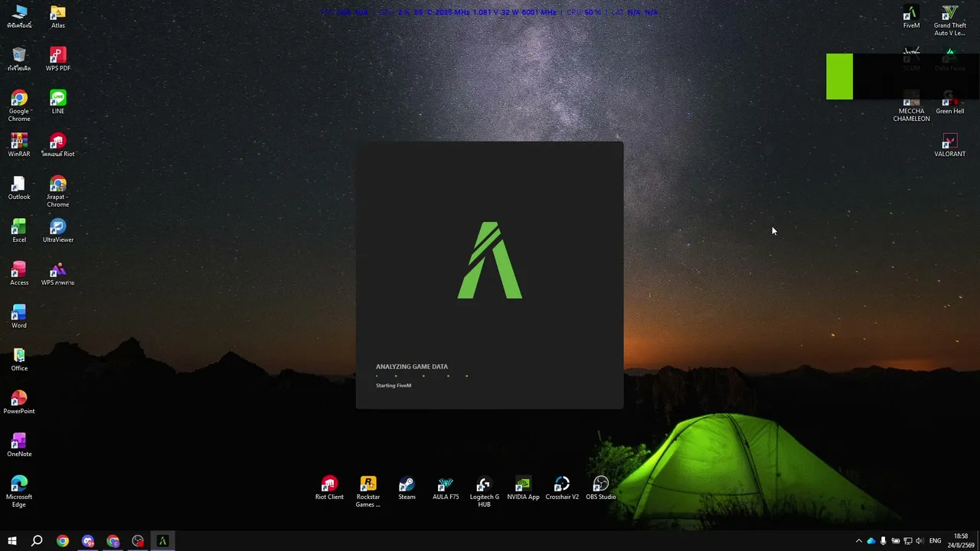This screenshot has width=980, height=551.
Task: Select the AULA F75 desktop shortcut
Action: (x=446, y=488)
